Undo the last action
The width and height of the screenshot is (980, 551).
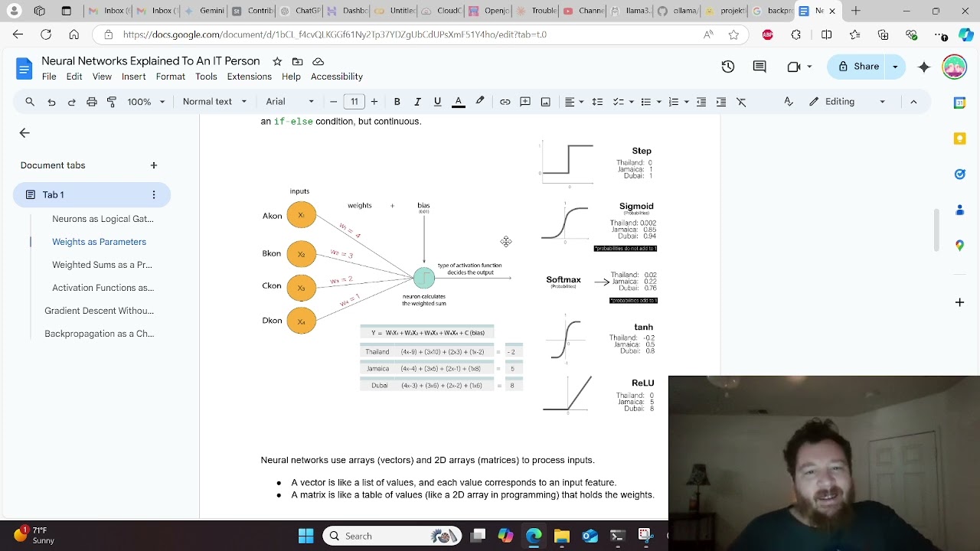pyautogui.click(x=51, y=102)
